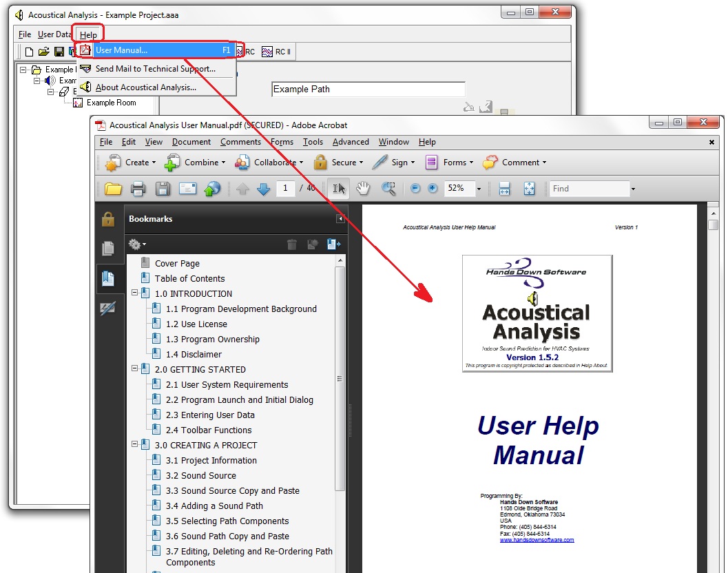Open the Document menu in Acrobat

tap(191, 142)
